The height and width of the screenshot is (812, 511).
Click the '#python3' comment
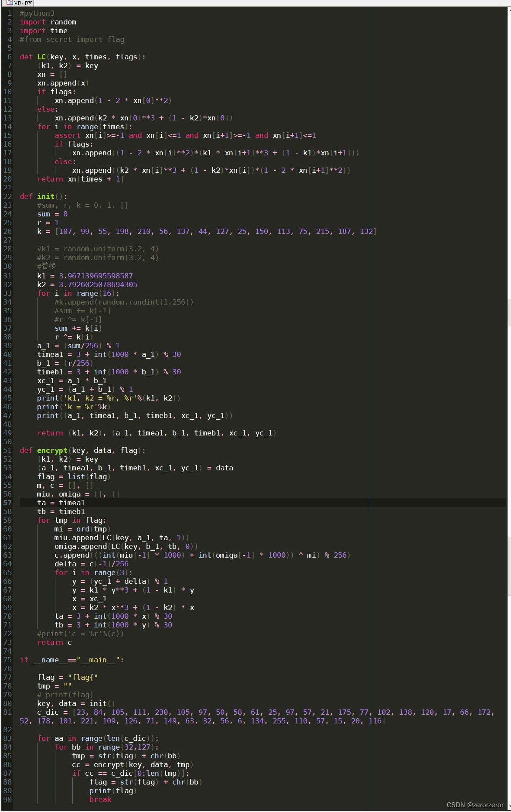tap(37, 13)
